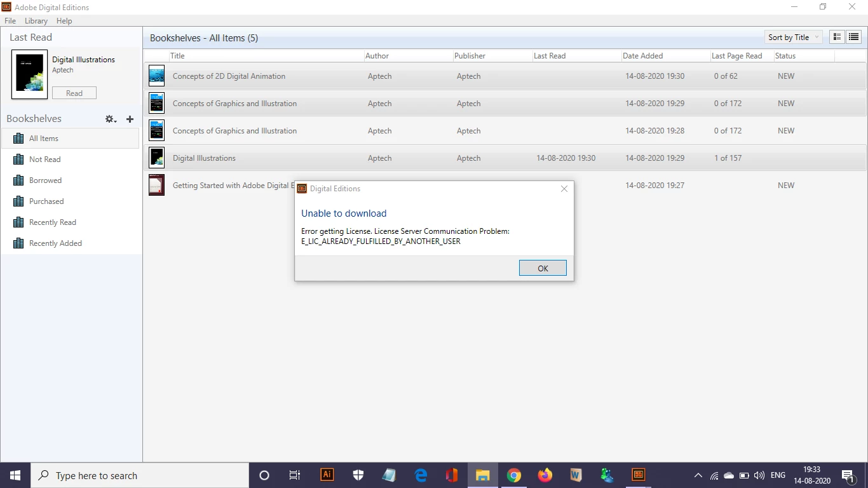The height and width of the screenshot is (488, 868).
Task: Click the All Items bookshelf icon
Action: click(18, 139)
